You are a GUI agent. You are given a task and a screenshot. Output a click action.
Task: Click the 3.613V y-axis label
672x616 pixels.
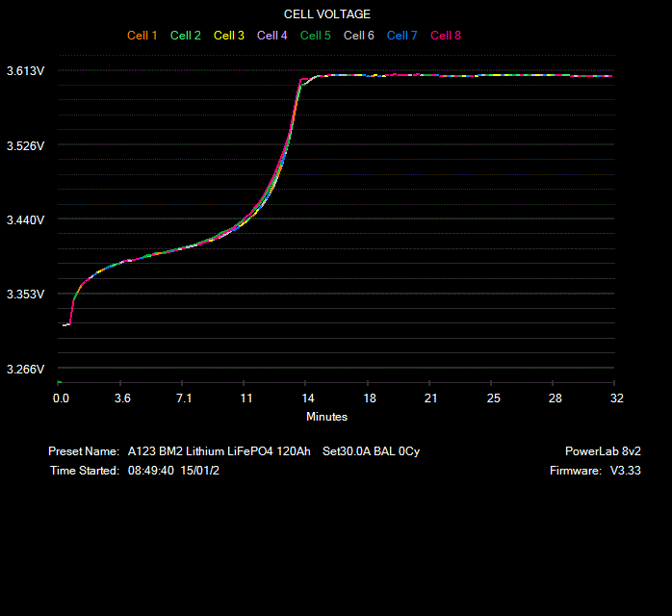[25, 71]
